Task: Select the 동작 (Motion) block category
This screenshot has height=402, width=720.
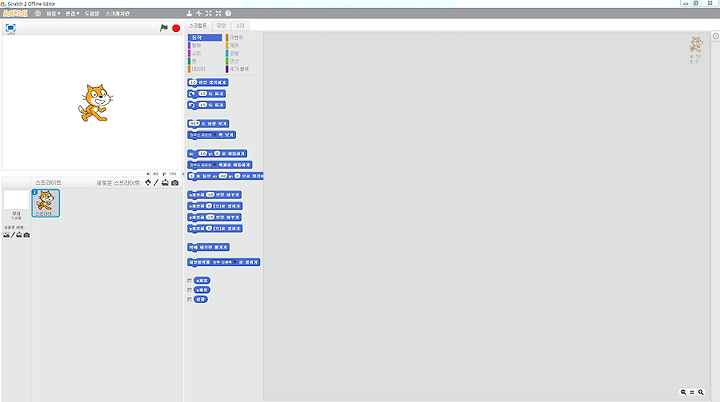Action: coord(205,37)
